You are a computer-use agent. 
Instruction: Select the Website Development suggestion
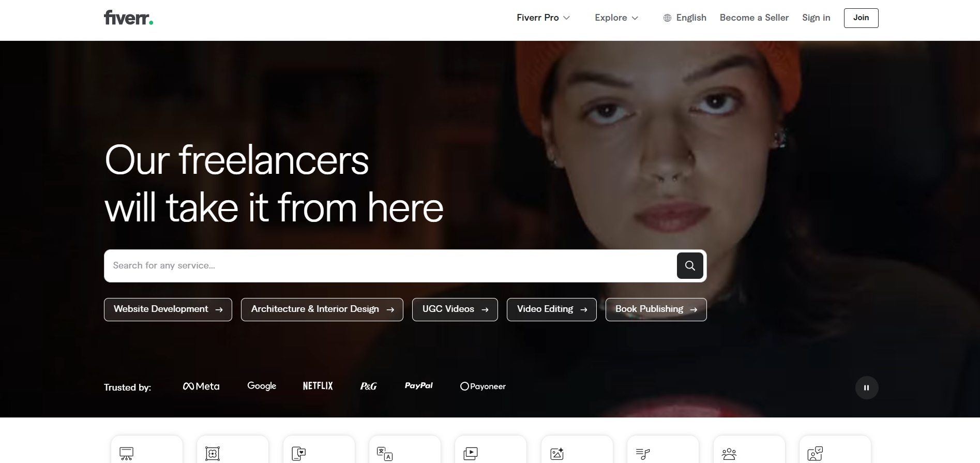168,309
